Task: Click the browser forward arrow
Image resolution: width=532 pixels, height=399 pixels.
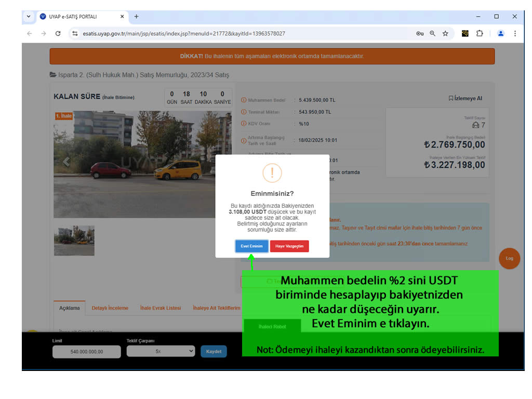Action: pyautogui.click(x=44, y=34)
